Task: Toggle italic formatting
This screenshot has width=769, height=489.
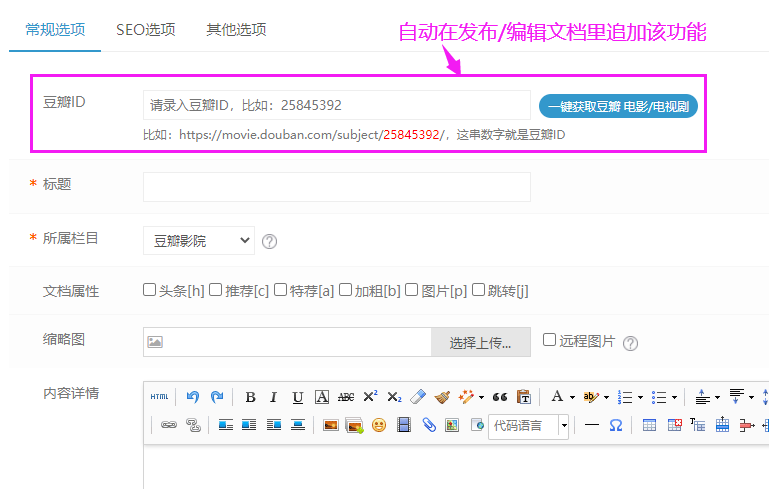Action: 274,397
